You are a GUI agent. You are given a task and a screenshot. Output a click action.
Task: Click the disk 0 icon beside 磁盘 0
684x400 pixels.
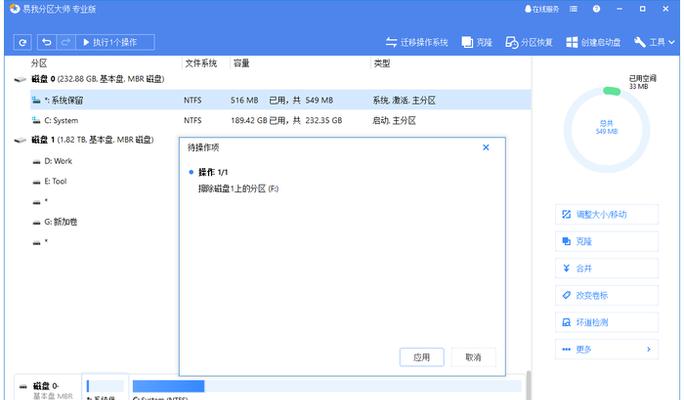pyautogui.click(x=20, y=79)
